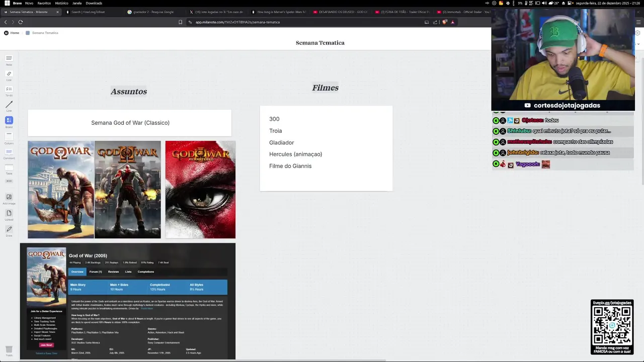Viewport: 644px width, 362px height.
Task: Open the Janela menu
Action: 77,3
